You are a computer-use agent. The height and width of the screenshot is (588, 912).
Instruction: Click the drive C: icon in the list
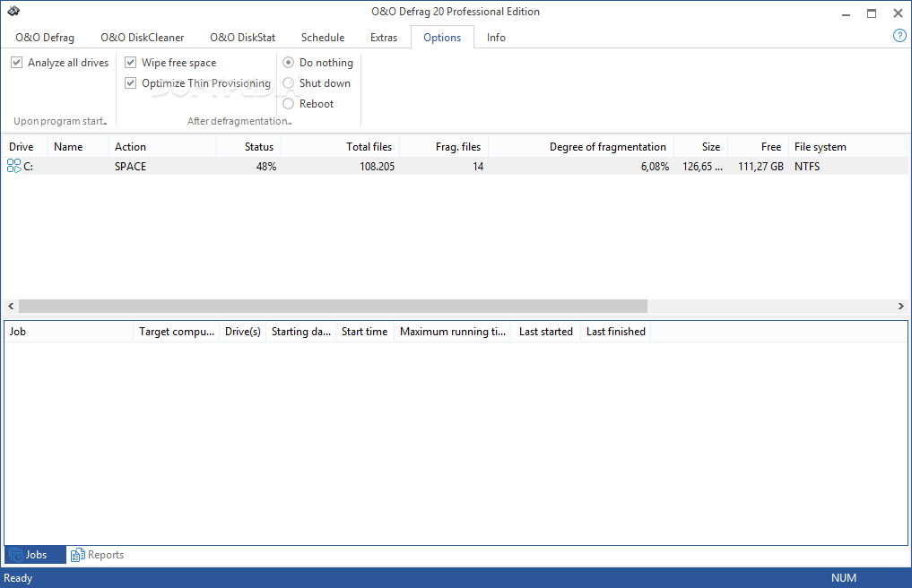click(x=14, y=166)
